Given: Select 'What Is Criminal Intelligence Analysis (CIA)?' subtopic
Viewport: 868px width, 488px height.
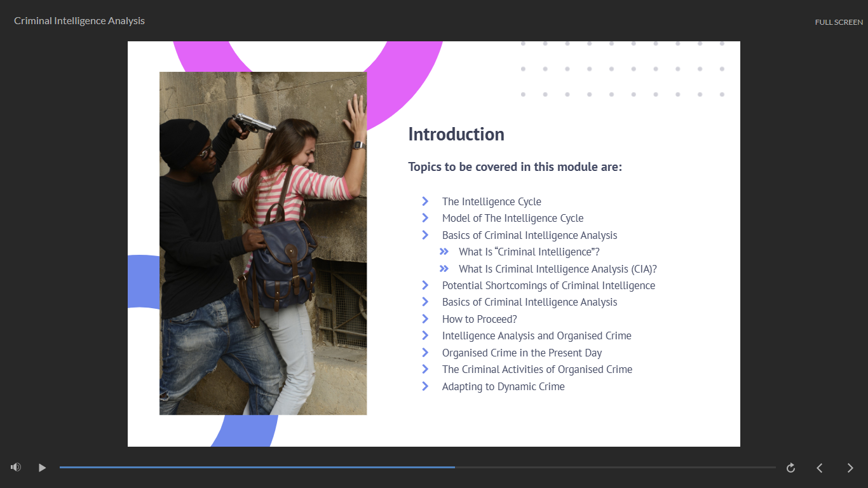Looking at the screenshot, I should click(558, 269).
